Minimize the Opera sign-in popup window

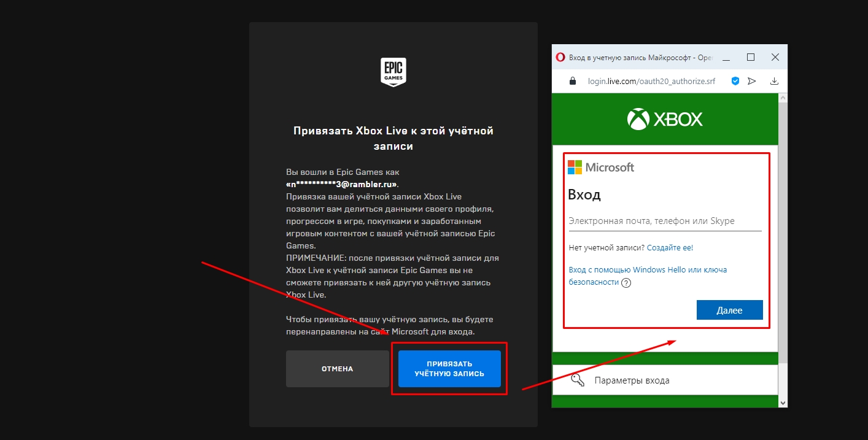point(726,58)
